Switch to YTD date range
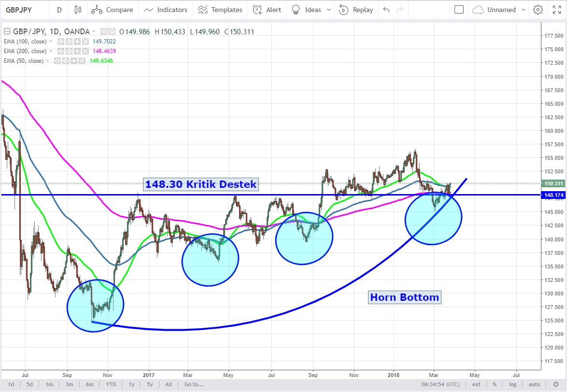567x392 pixels. [x=111, y=384]
